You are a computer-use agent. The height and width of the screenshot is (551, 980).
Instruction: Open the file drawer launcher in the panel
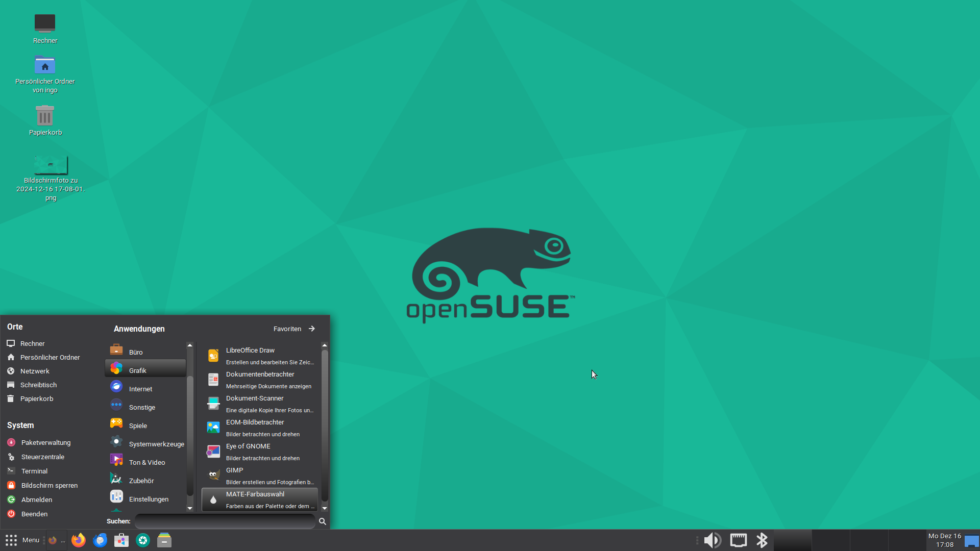point(164,540)
